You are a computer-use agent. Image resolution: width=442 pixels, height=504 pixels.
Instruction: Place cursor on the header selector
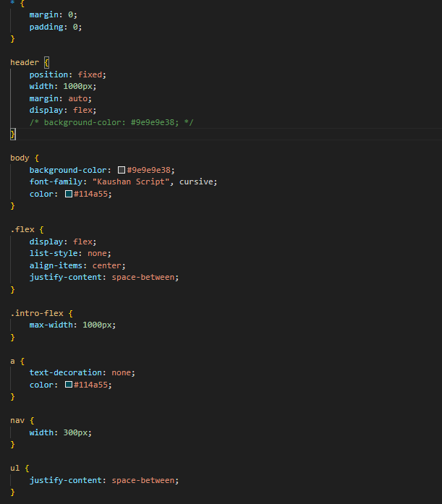(x=25, y=62)
